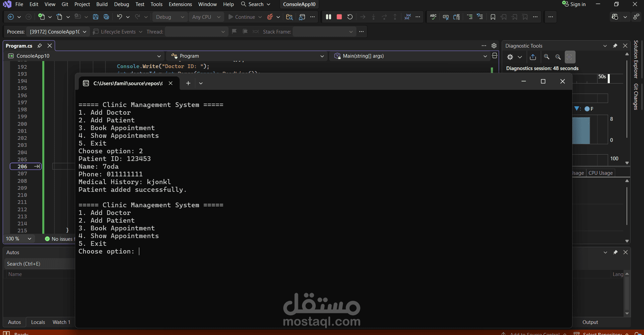Click Sign in at top right
The width and height of the screenshot is (644, 335).
tap(574, 4)
